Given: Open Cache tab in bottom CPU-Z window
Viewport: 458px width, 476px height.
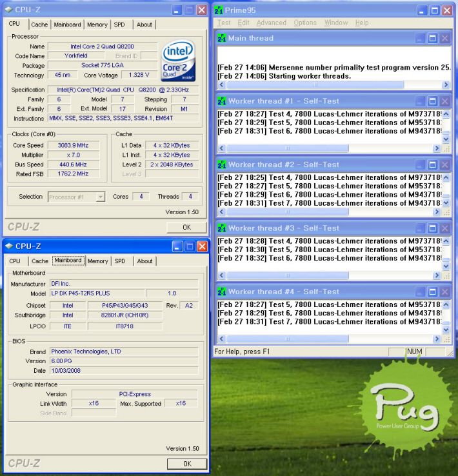Looking at the screenshot, I should tap(40, 261).
